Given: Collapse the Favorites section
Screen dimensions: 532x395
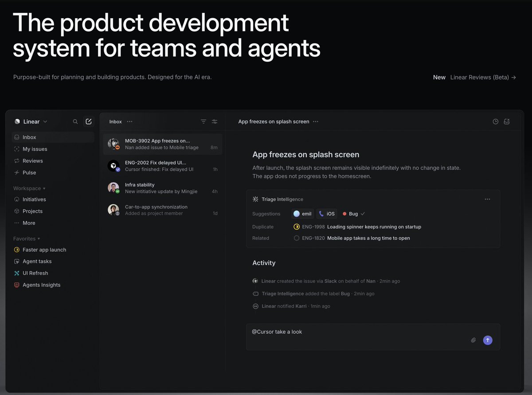Looking at the screenshot, I should [27, 239].
